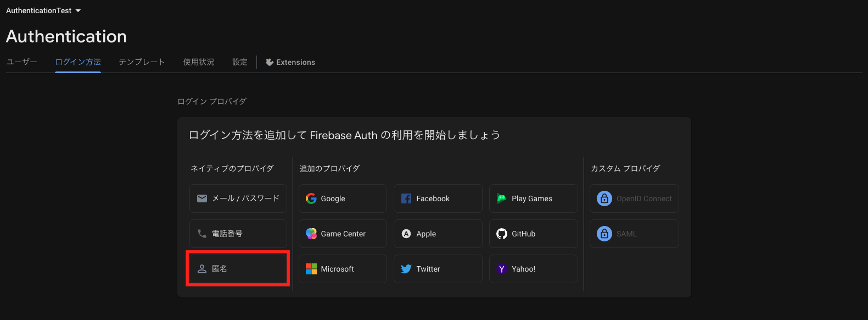Click the 追加のプロバイダ column heading
Screen dimensions: 868x320
[329, 168]
